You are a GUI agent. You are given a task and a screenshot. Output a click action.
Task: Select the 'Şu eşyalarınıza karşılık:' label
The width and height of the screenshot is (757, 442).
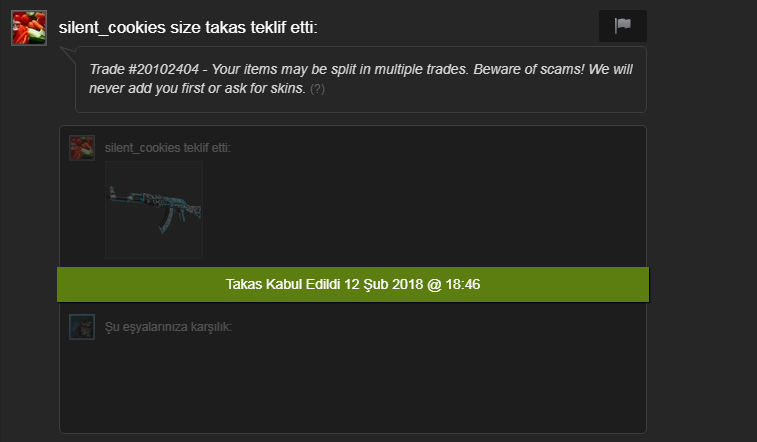coord(168,327)
